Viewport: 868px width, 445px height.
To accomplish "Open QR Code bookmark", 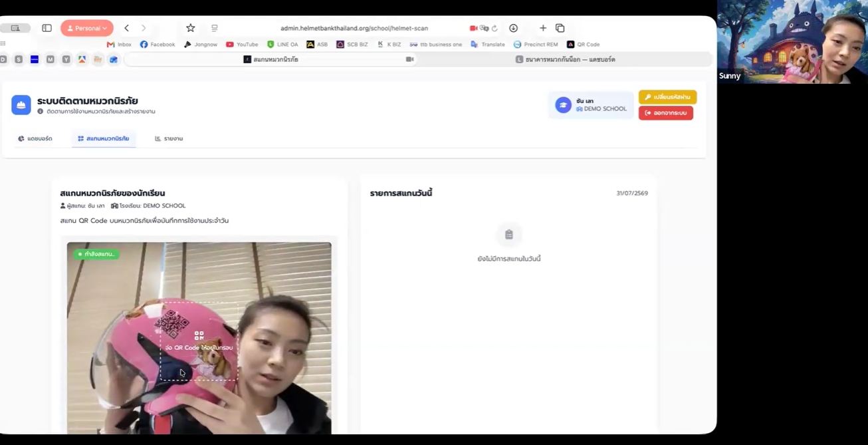I will click(584, 45).
